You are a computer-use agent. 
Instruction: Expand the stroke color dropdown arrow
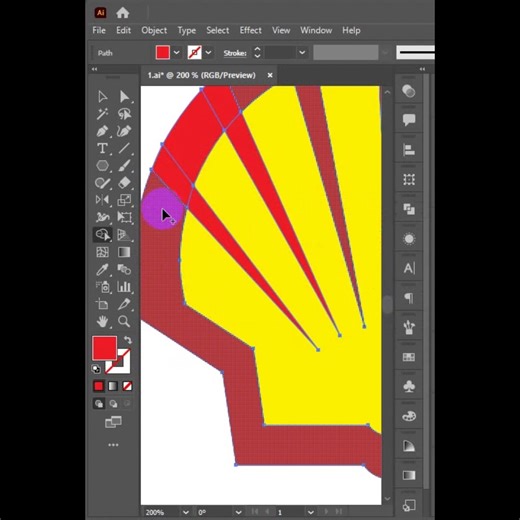[208, 53]
